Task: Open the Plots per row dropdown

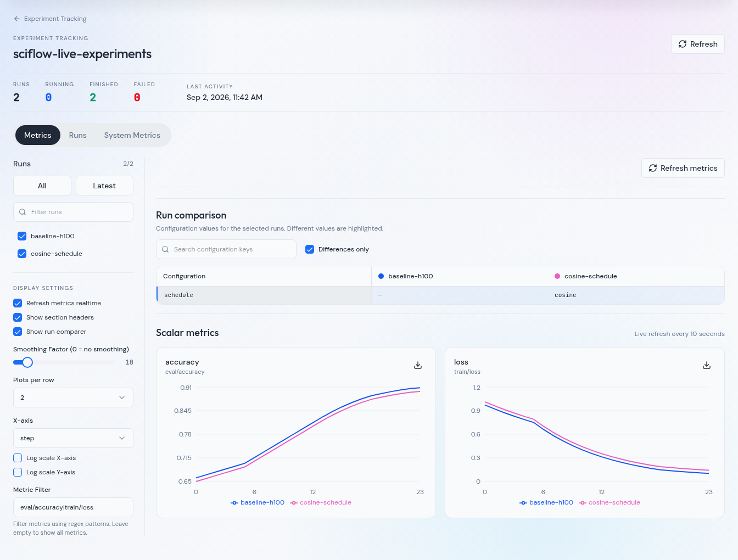Action: (73, 397)
